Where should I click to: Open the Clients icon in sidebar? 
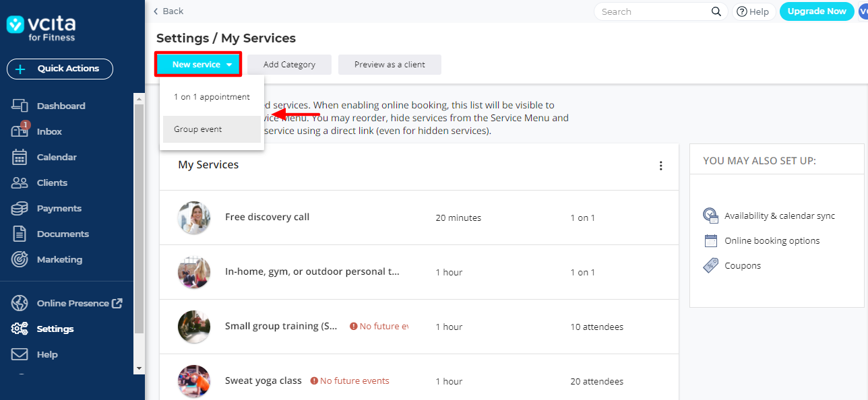pyautogui.click(x=20, y=182)
